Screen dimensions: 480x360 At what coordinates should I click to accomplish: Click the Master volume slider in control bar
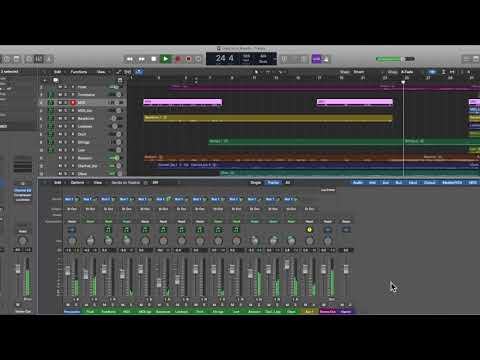tap(395, 59)
